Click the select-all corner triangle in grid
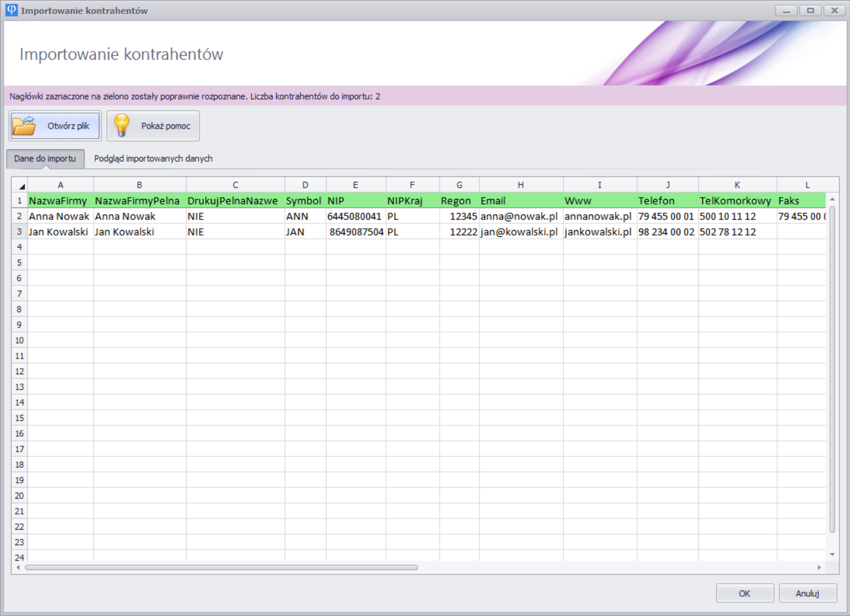The image size is (850, 616). [x=21, y=186]
